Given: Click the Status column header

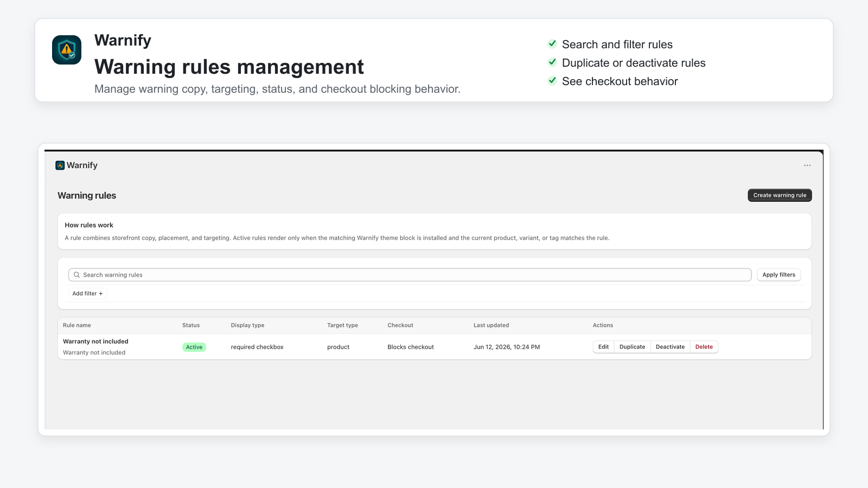Looking at the screenshot, I should (x=191, y=325).
